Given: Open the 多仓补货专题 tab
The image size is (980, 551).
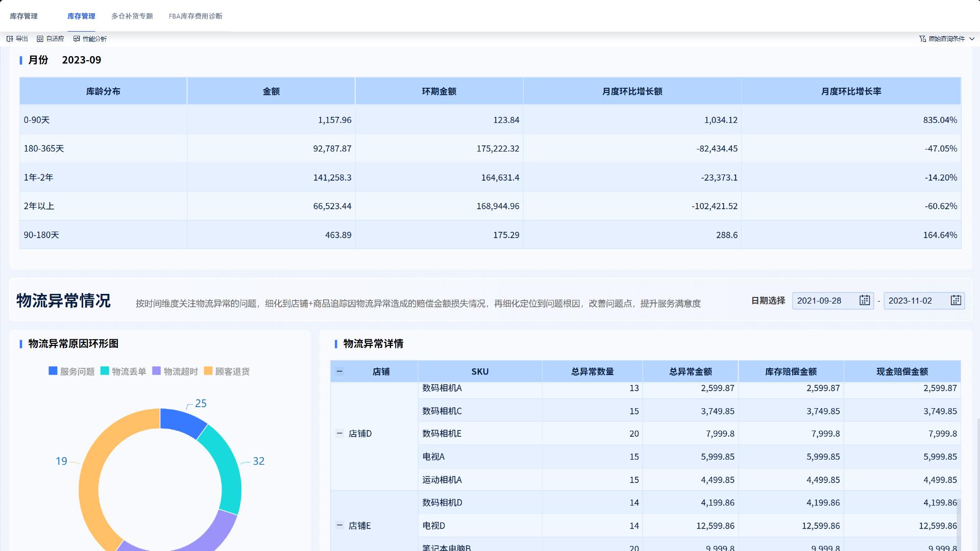Looking at the screenshot, I should point(131,16).
